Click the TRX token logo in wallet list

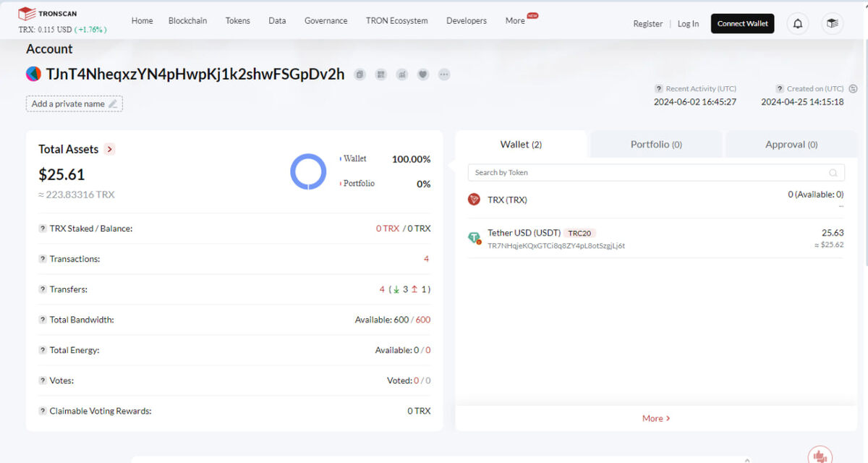tap(474, 200)
